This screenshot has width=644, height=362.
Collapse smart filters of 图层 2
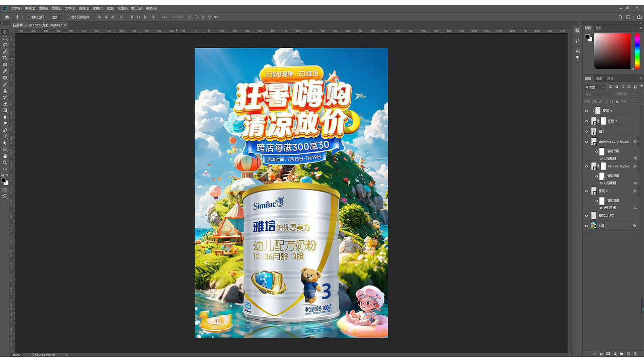[639, 191]
